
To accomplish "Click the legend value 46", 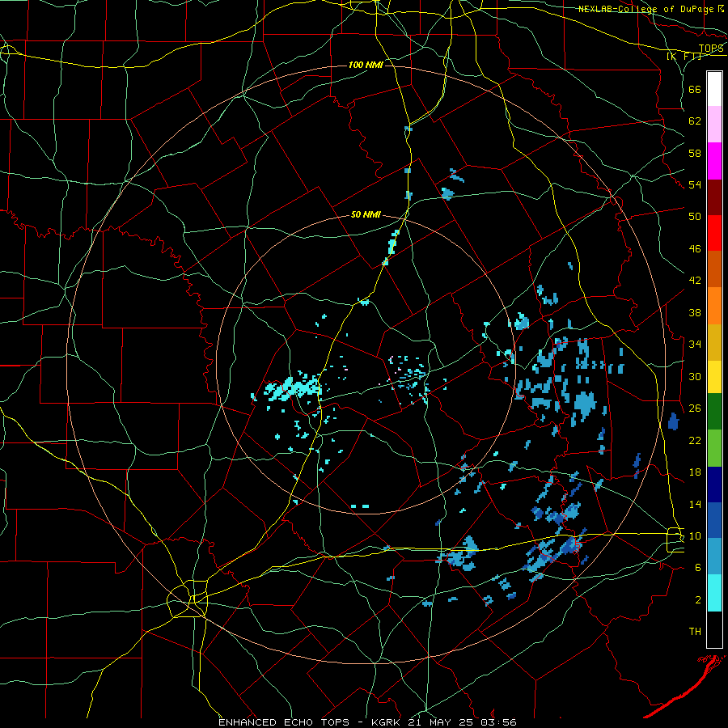I will (x=695, y=249).
